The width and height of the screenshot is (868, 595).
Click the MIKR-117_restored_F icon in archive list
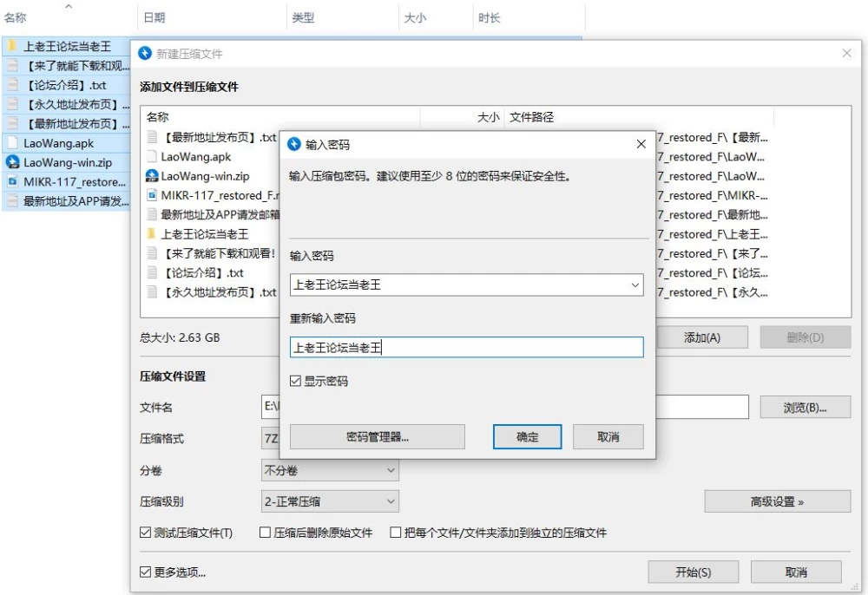[152, 195]
